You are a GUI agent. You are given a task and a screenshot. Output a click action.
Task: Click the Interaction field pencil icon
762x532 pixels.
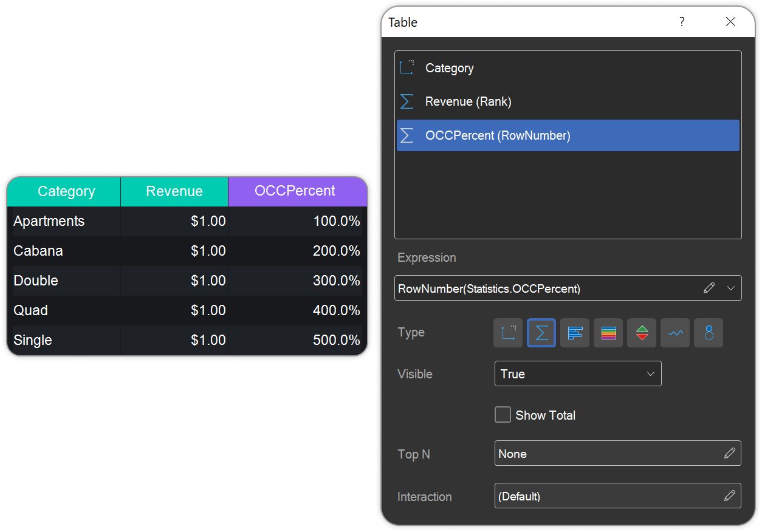[x=730, y=496]
